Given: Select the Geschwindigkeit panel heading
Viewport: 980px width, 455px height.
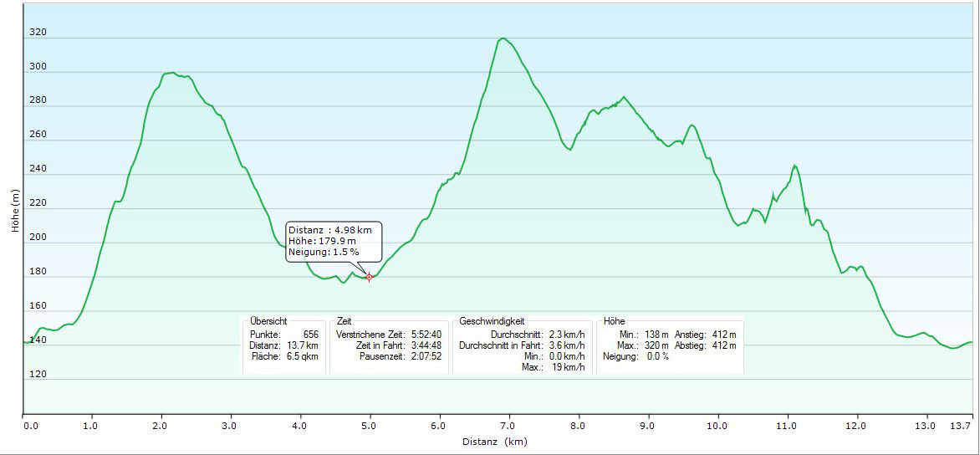Looking at the screenshot, I should [492, 321].
